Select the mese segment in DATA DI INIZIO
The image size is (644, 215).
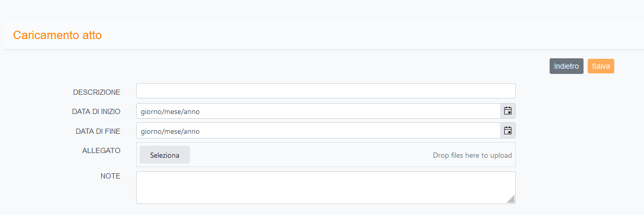(x=173, y=111)
